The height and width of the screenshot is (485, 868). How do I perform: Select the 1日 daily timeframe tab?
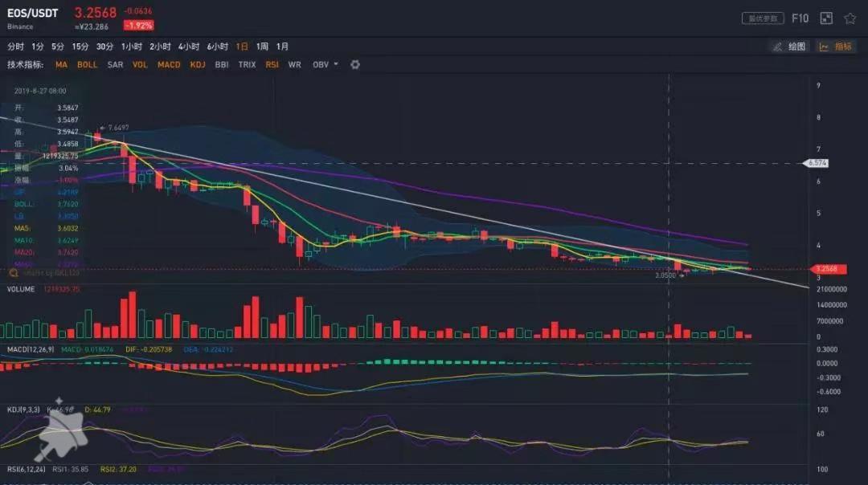click(242, 47)
